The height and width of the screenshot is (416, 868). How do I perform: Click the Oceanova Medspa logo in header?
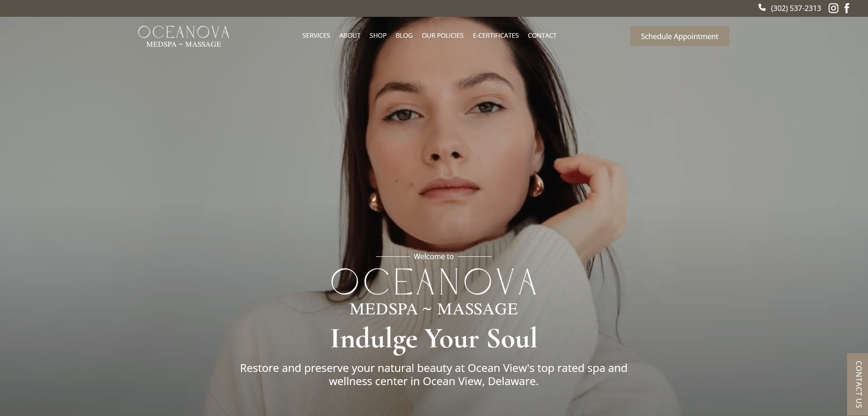point(184,36)
